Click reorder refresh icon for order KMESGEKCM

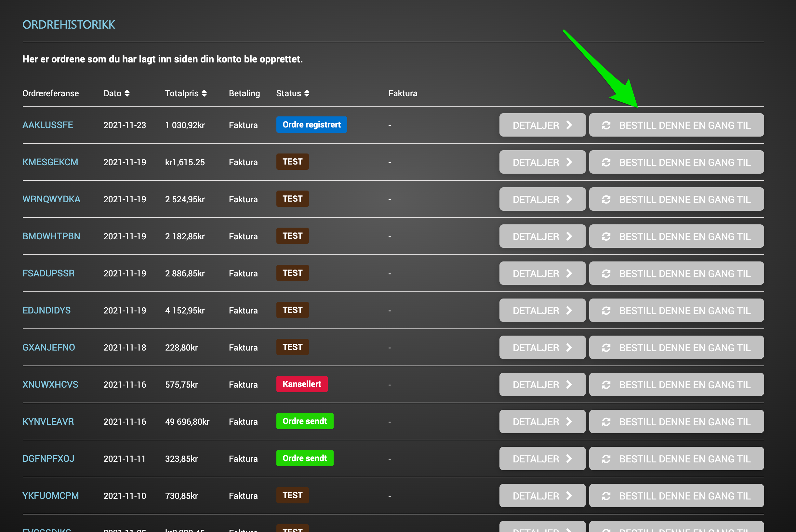(606, 163)
